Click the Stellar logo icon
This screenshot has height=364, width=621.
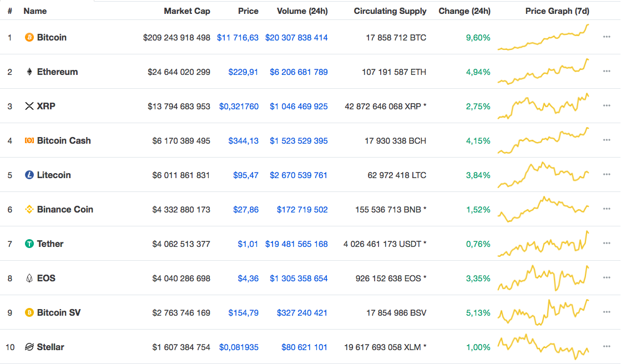point(29,347)
